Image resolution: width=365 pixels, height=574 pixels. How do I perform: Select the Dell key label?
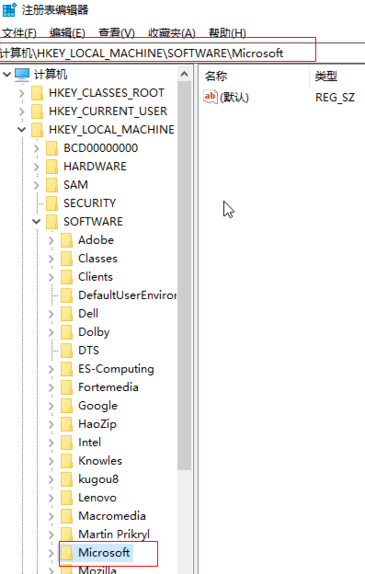[88, 314]
